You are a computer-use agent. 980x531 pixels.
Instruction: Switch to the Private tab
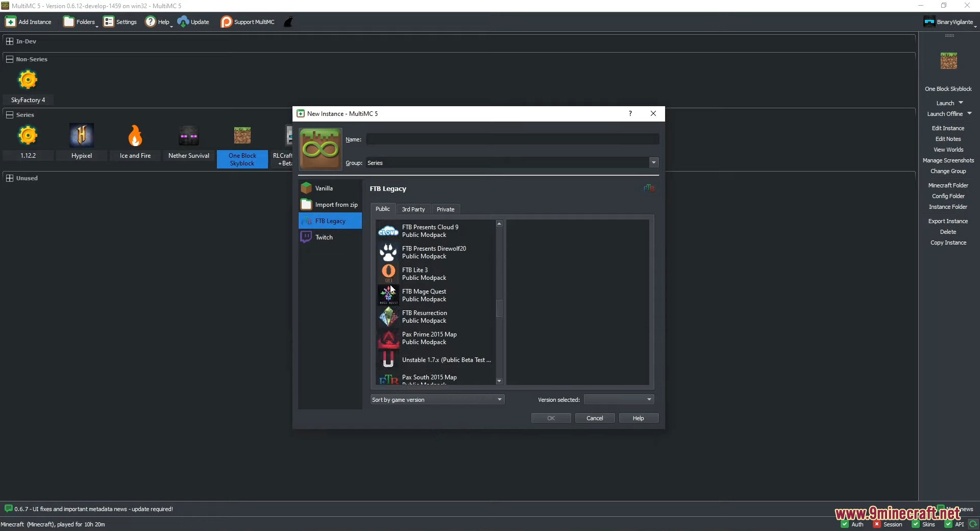point(446,209)
